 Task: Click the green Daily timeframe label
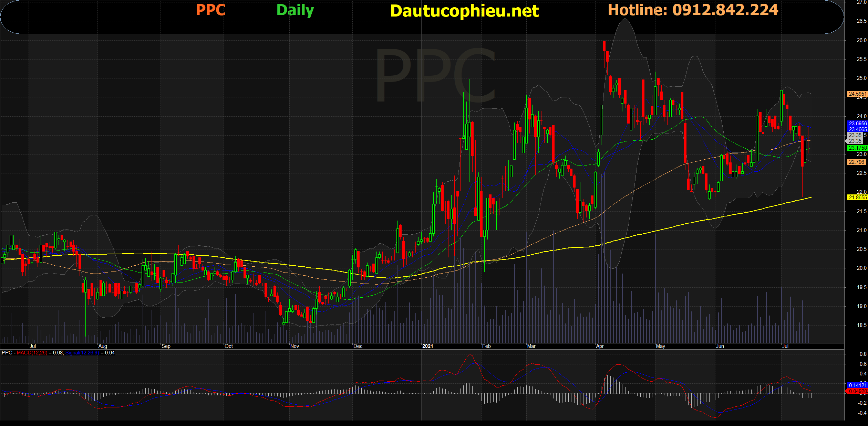[295, 10]
